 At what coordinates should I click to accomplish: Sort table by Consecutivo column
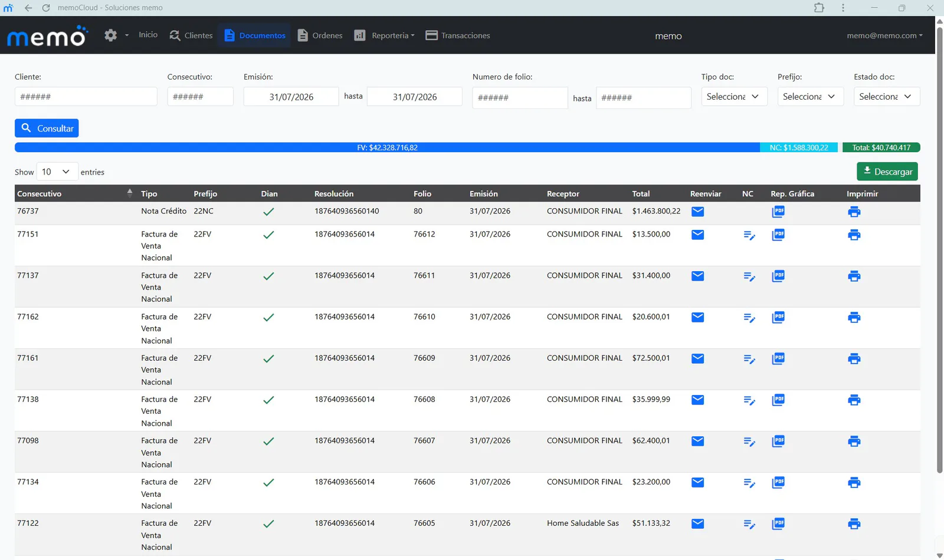click(x=75, y=193)
